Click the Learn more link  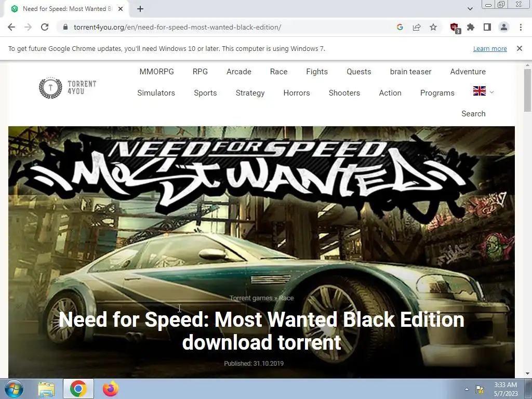tap(490, 48)
